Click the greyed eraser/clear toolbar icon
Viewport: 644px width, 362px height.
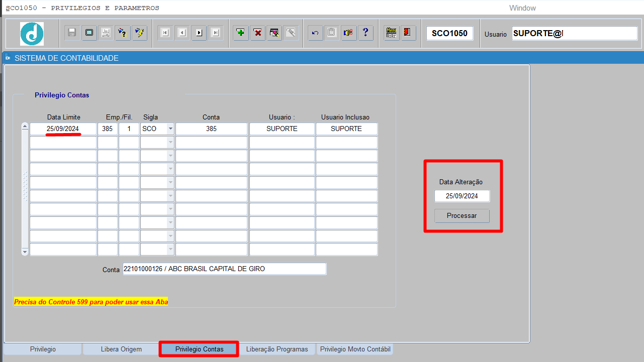coord(291,33)
